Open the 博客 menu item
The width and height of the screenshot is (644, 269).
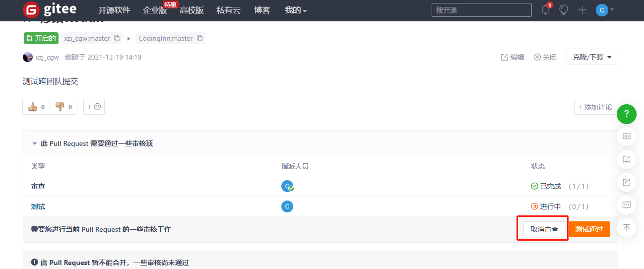coord(262,10)
